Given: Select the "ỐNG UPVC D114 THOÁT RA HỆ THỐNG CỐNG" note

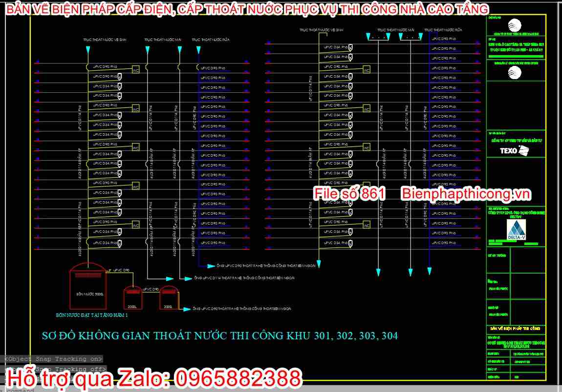Looking at the screenshot, I should point(244,278).
